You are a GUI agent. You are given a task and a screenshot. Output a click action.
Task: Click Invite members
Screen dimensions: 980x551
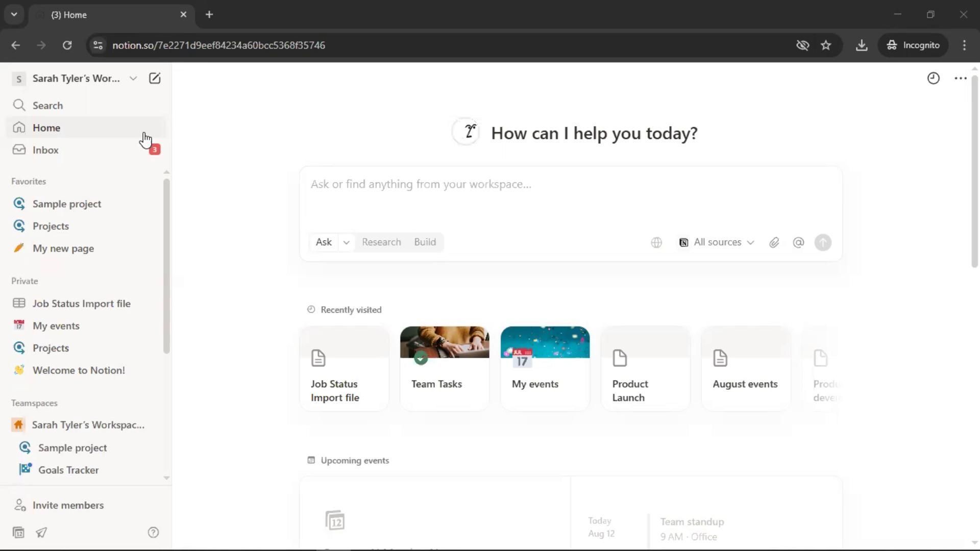(68, 505)
